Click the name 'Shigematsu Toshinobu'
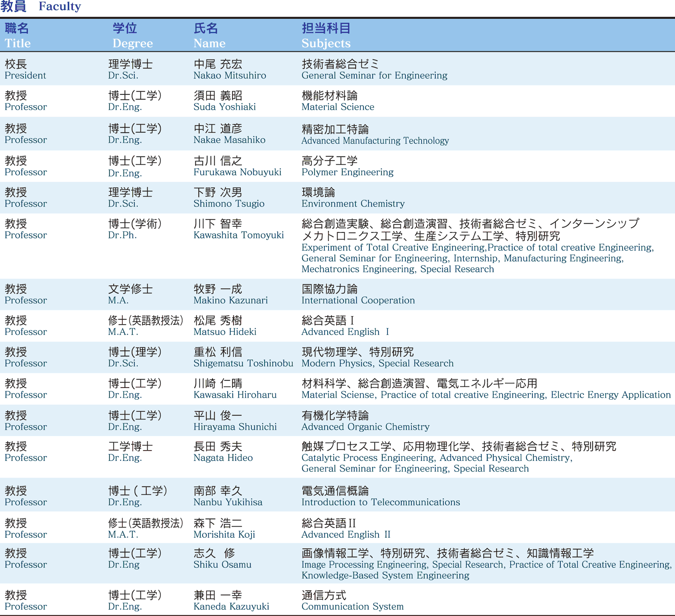This screenshot has height=616, width=675. [243, 363]
